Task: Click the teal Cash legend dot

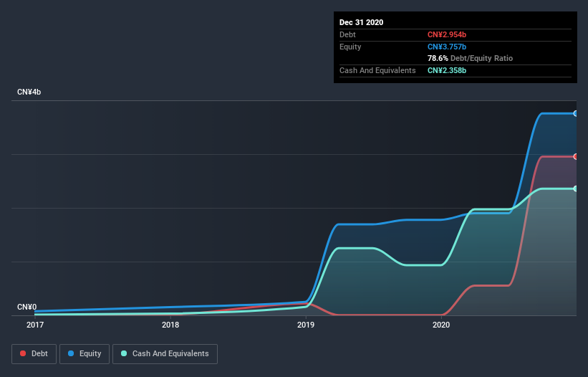Action: (124, 353)
